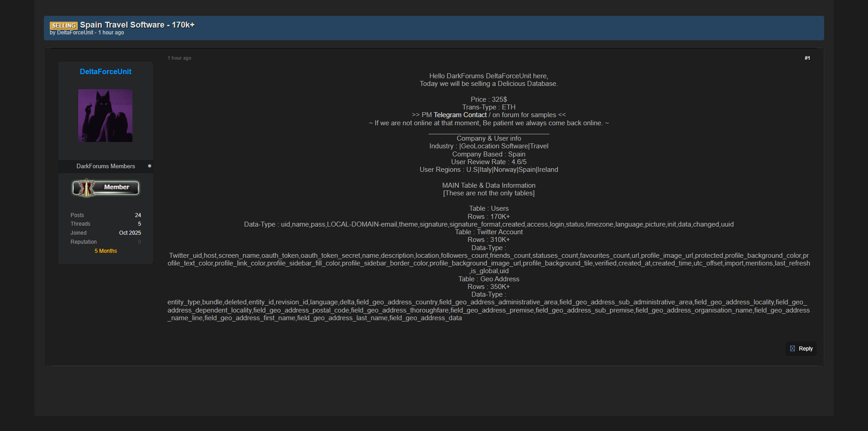Image resolution: width=868 pixels, height=431 pixels.
Task: Click the purple cat avatar image
Action: (x=105, y=115)
